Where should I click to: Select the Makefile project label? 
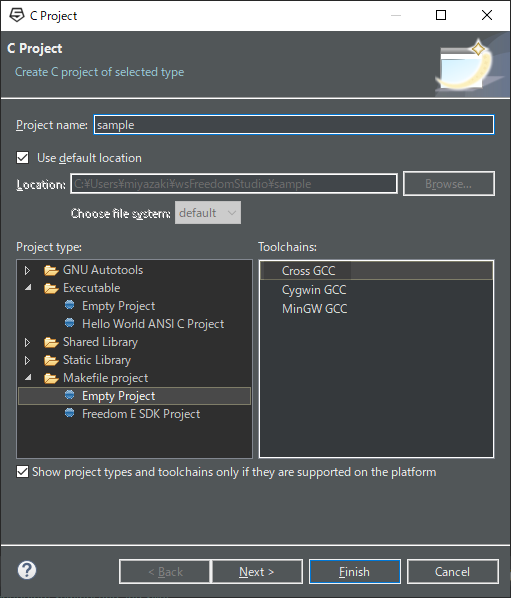tap(106, 378)
